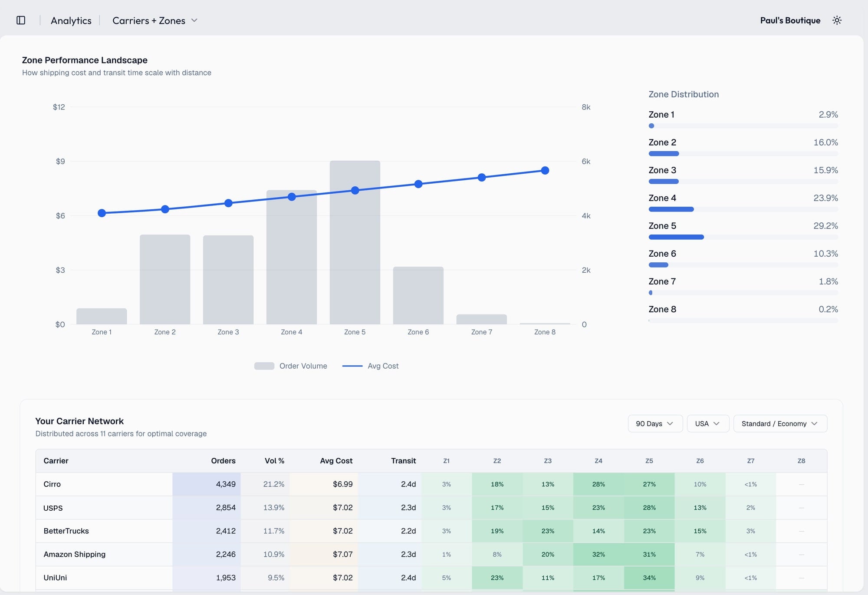Select the BetterTrucks carrier row
Screen dimensions: 868x595
pos(431,531)
